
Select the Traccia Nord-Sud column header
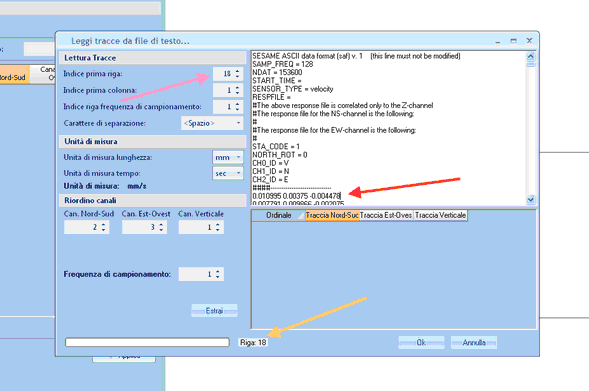(x=332, y=215)
